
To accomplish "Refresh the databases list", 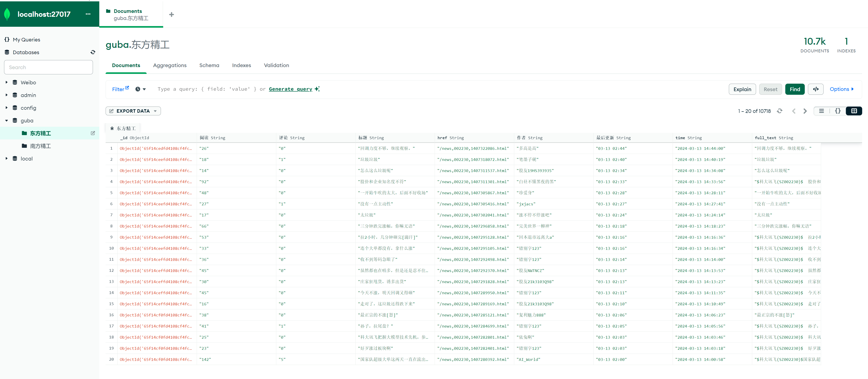I will 93,52.
